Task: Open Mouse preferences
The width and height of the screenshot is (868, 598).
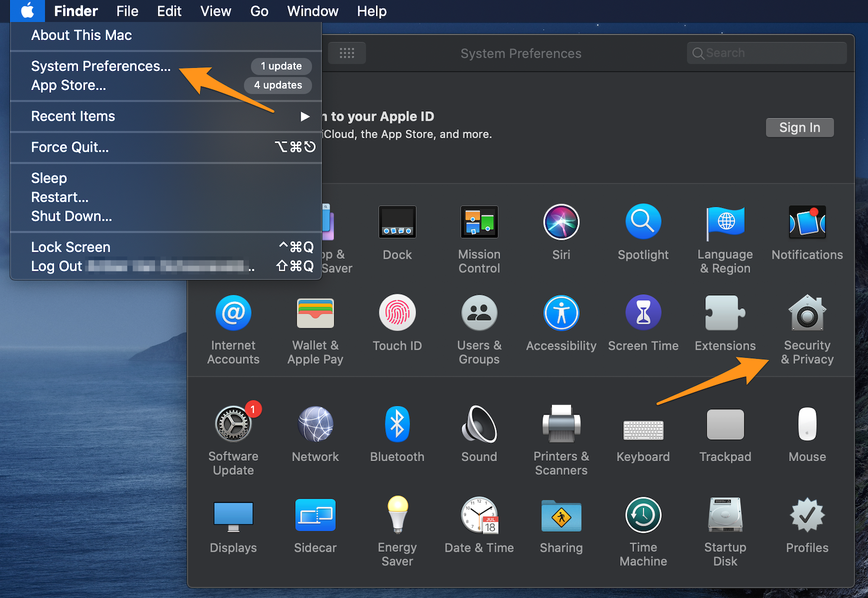Action: [x=807, y=435]
